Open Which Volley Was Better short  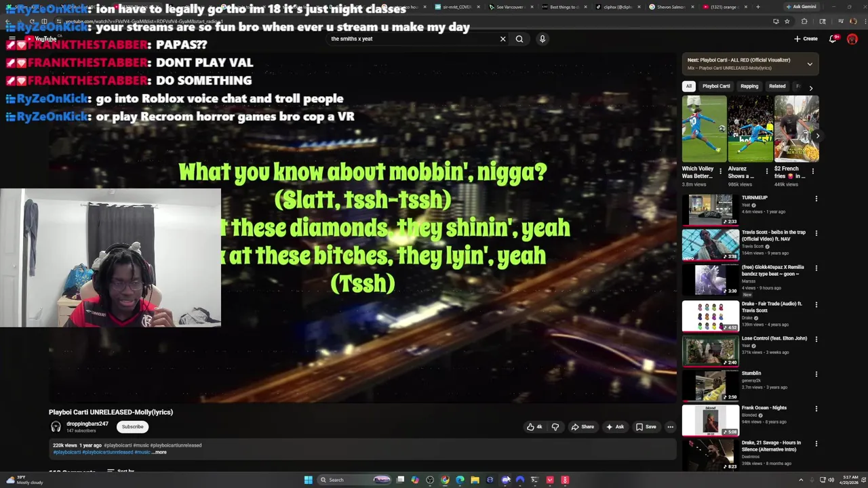[x=704, y=129]
